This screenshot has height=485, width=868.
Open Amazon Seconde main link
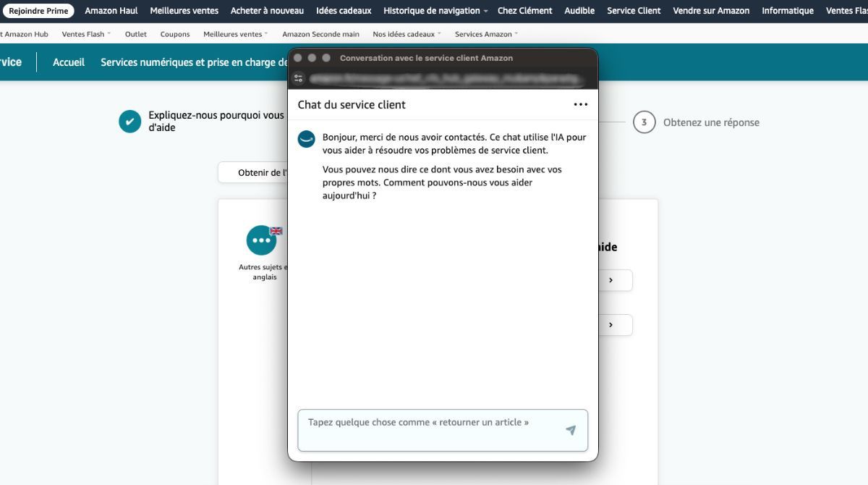pos(320,34)
